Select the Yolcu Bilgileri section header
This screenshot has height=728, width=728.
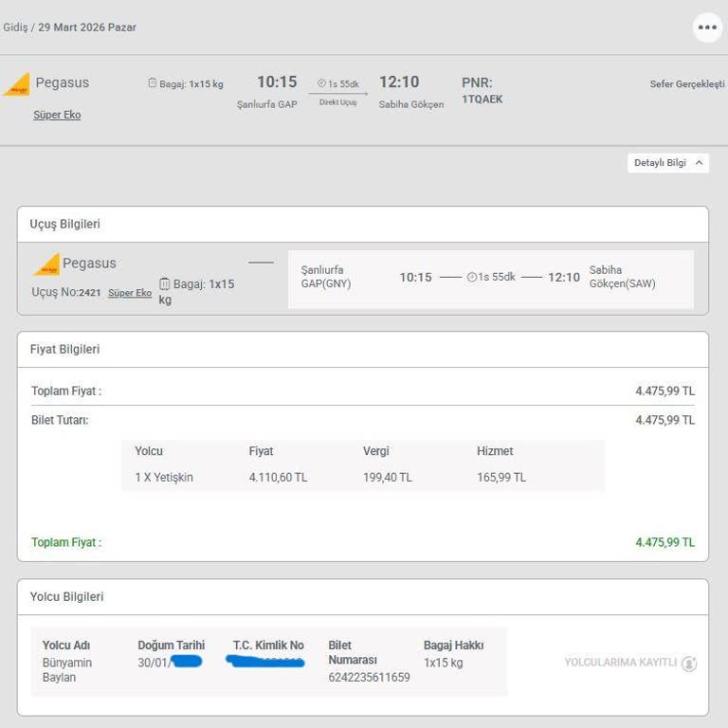pos(67,597)
